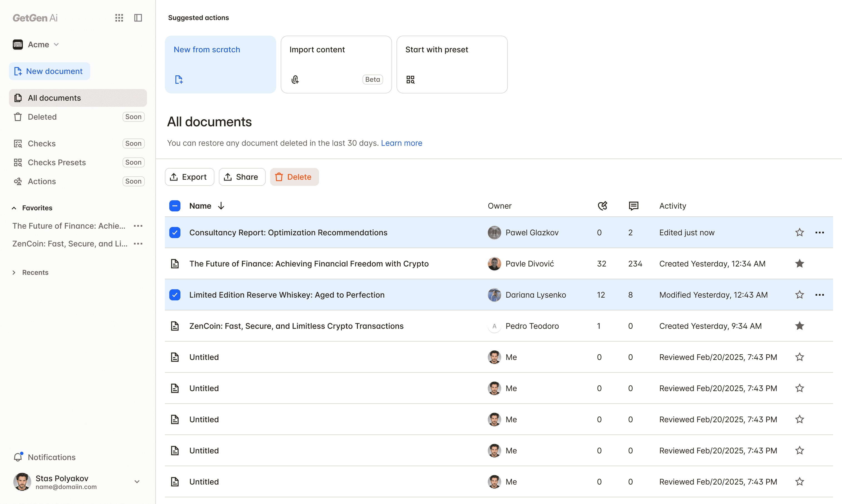Click the Notifications bell icon
The image size is (842, 504).
[18, 457]
